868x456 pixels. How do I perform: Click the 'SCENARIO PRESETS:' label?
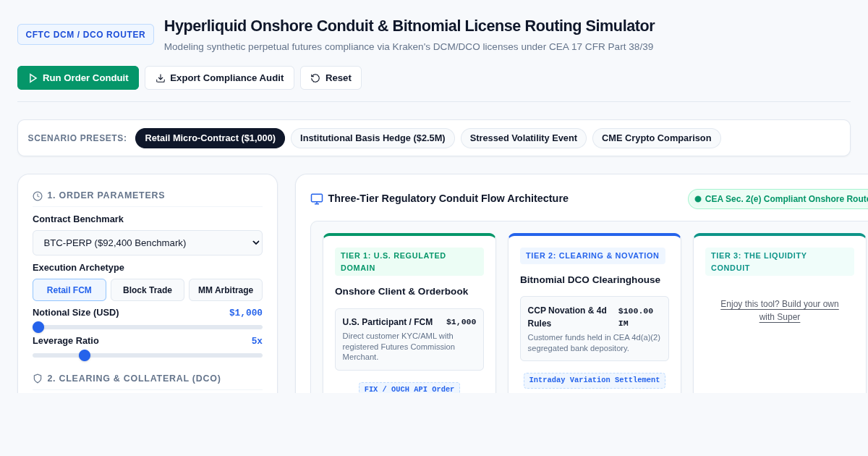tap(77, 138)
